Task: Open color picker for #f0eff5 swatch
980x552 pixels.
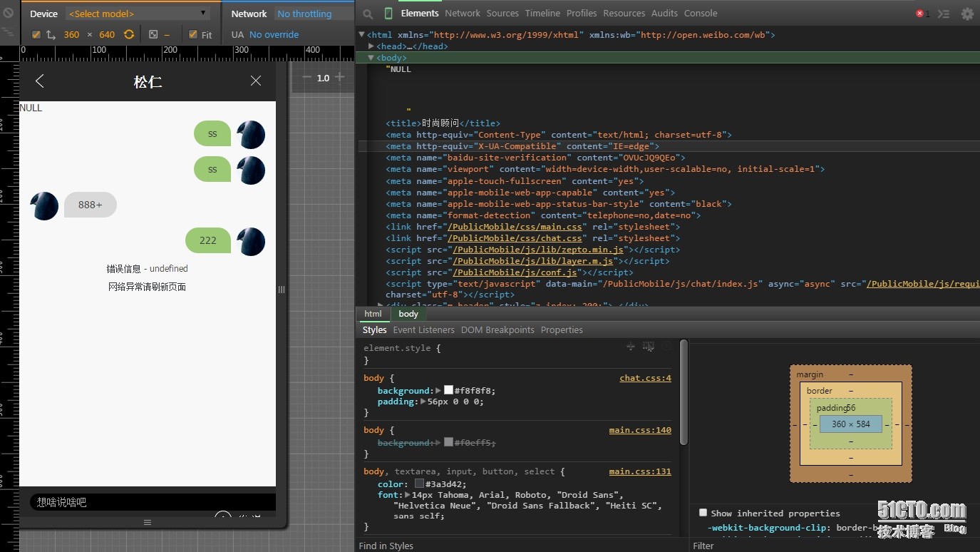Action: [448, 442]
